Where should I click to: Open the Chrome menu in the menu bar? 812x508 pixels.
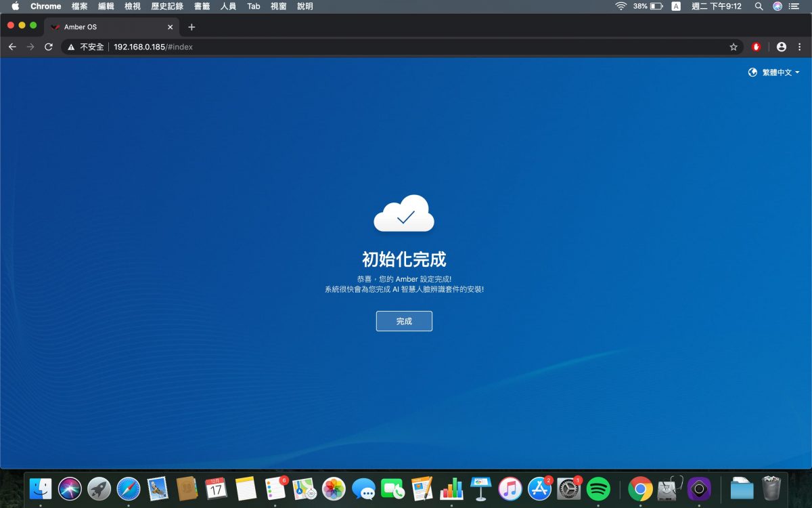pos(46,6)
